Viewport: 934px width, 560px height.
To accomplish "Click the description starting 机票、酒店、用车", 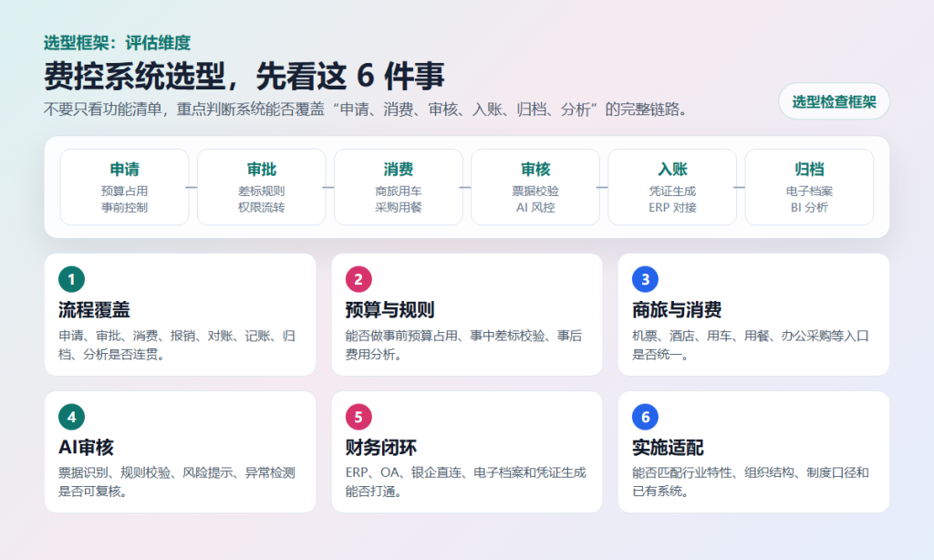I will coord(751,345).
